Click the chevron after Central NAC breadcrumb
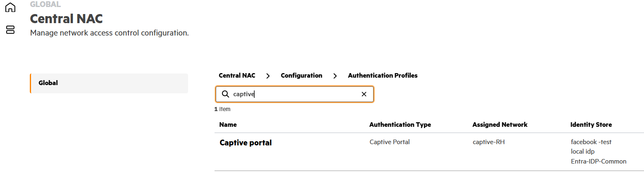 pos(268,76)
